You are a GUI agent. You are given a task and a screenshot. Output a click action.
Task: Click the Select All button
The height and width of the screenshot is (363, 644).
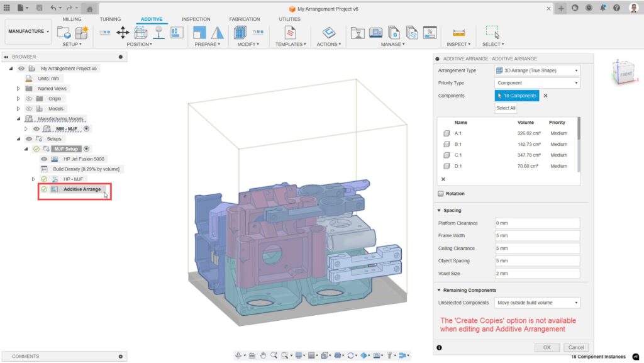[506, 108]
